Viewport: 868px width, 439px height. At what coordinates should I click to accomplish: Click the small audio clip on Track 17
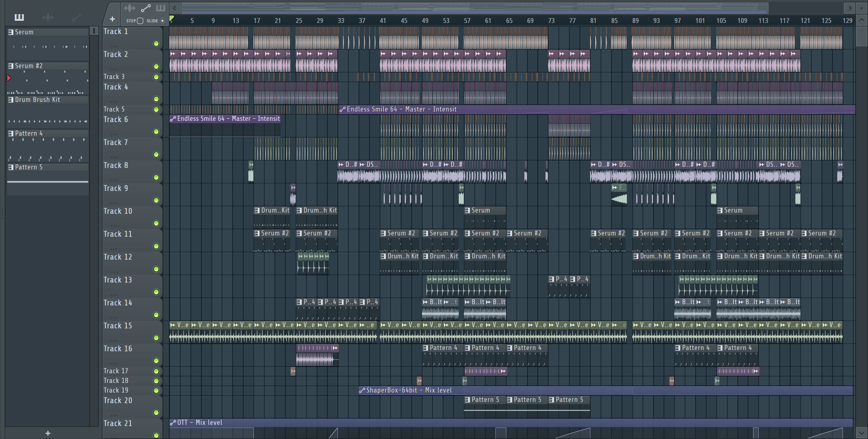(x=293, y=371)
